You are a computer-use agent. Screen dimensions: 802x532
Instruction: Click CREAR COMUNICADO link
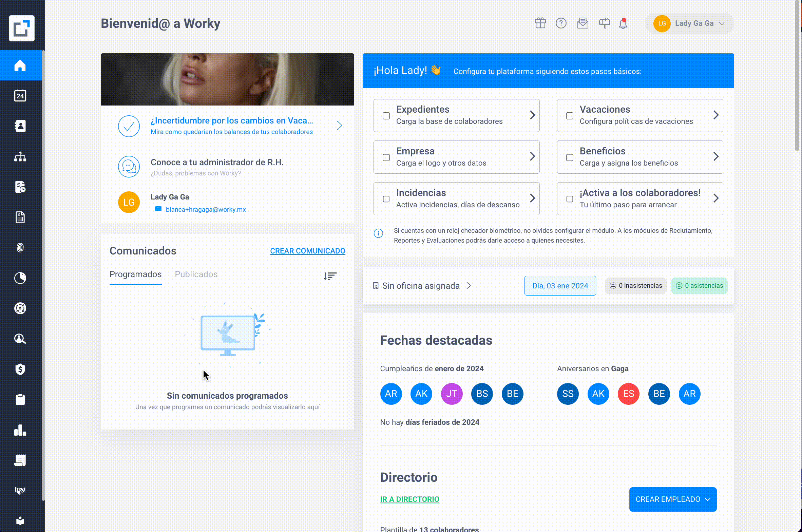(x=307, y=251)
